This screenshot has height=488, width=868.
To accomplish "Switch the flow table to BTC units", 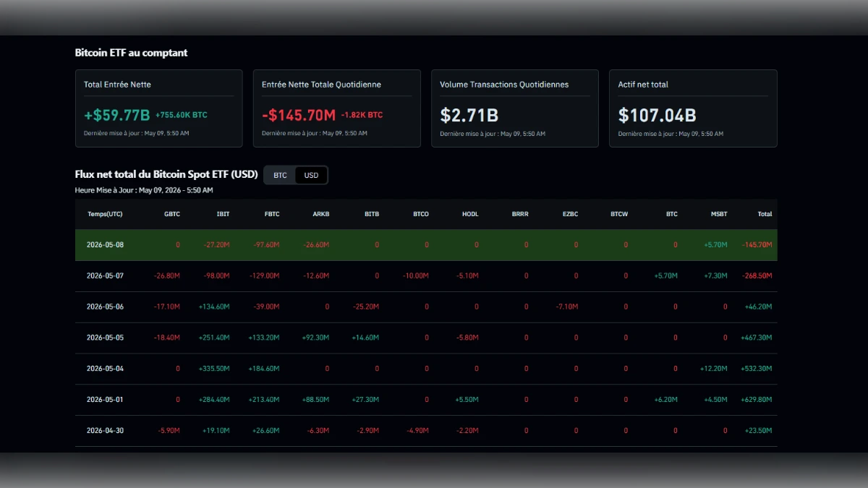I will 280,175.
